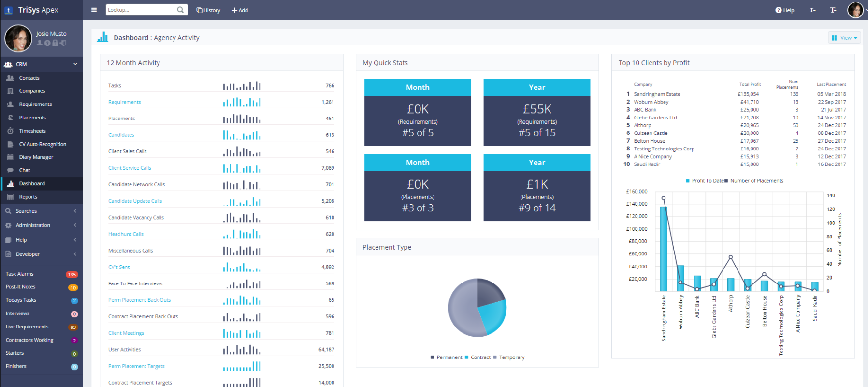Open the Client Service Calls link
The width and height of the screenshot is (868, 387).
[130, 168]
